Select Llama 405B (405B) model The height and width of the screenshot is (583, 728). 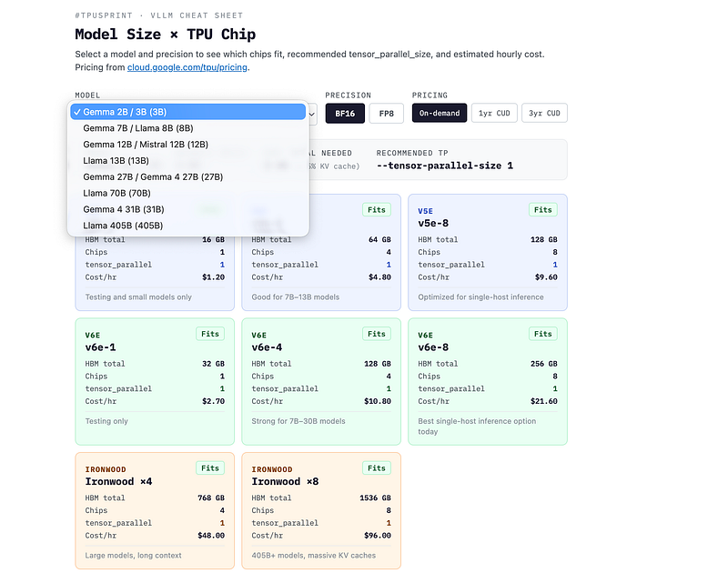coord(187,226)
